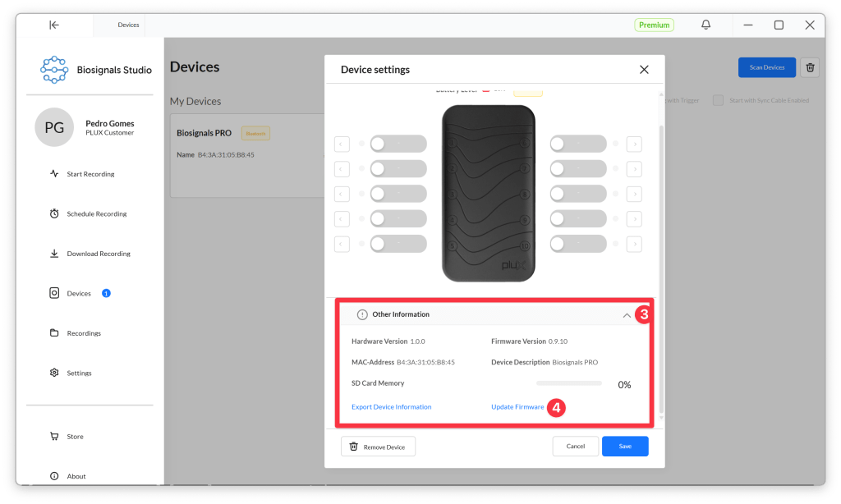Open Settings via the gear icon

54,373
